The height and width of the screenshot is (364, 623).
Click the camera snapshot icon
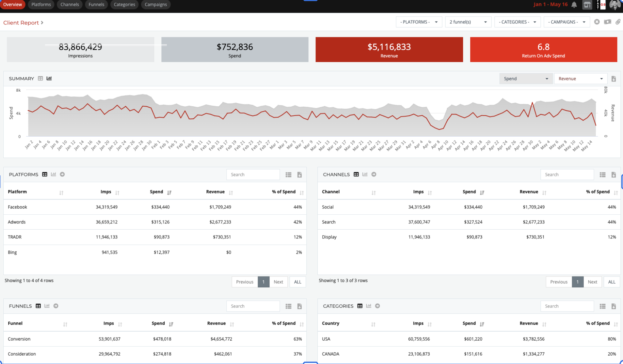pos(608,22)
